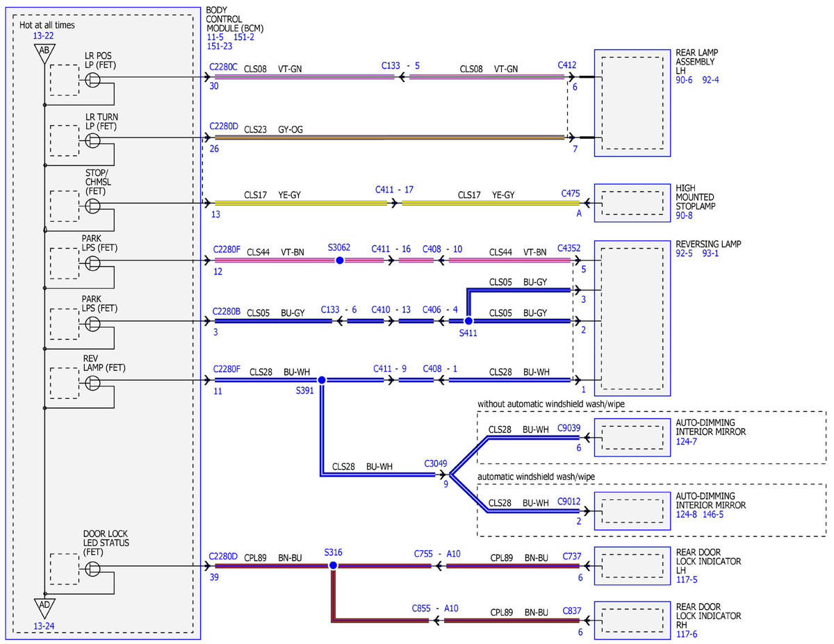Follow the 90-8 High Mounted Stoplamp reference
Viewport: 834px width, 644px height.
(685, 216)
